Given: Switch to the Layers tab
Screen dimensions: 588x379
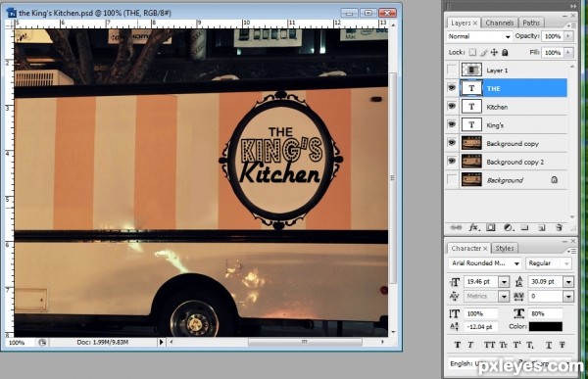Looking at the screenshot, I should click(461, 24).
